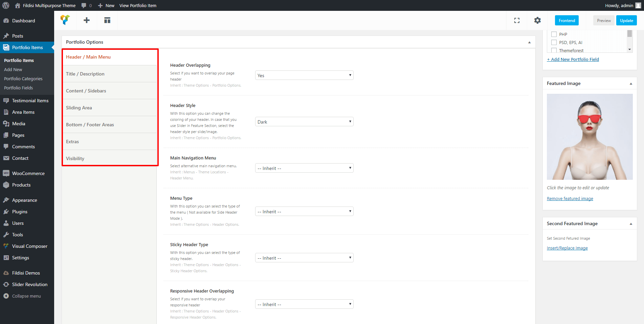
Task: Collapse the Second Featured Image panel
Action: click(x=631, y=224)
